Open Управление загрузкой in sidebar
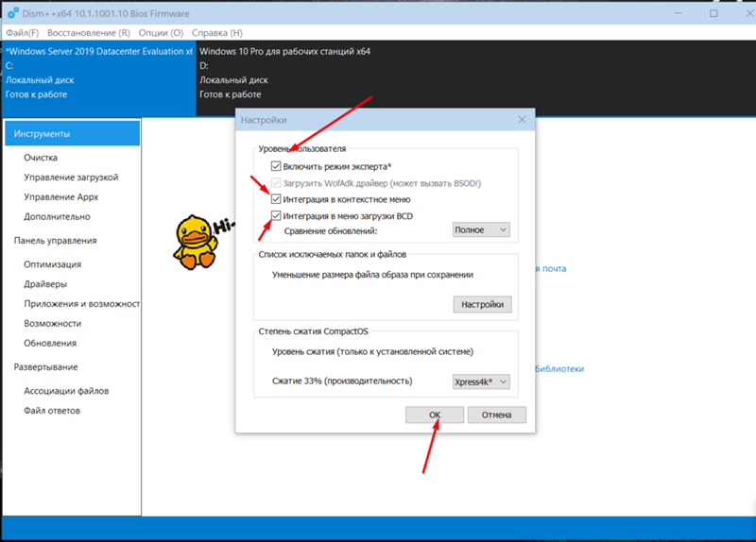Viewport: 756px width, 542px height. click(71, 178)
